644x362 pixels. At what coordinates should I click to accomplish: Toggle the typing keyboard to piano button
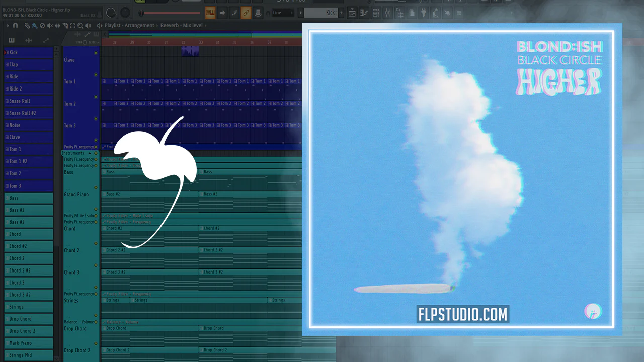pyautogui.click(x=210, y=13)
